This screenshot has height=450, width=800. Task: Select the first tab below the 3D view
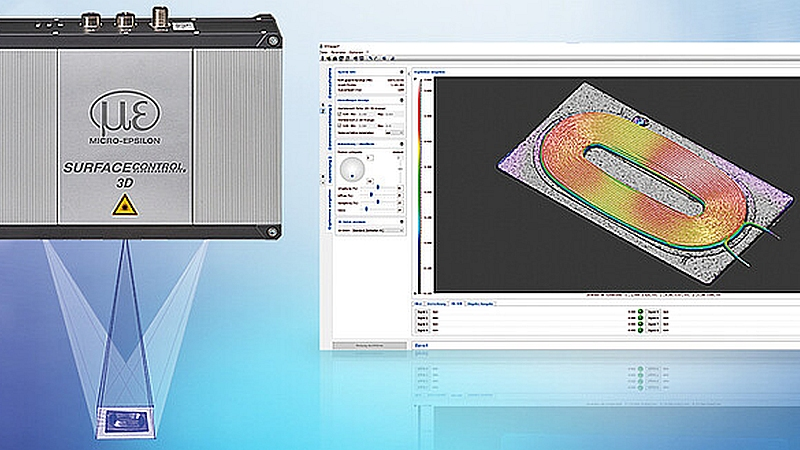click(418, 304)
